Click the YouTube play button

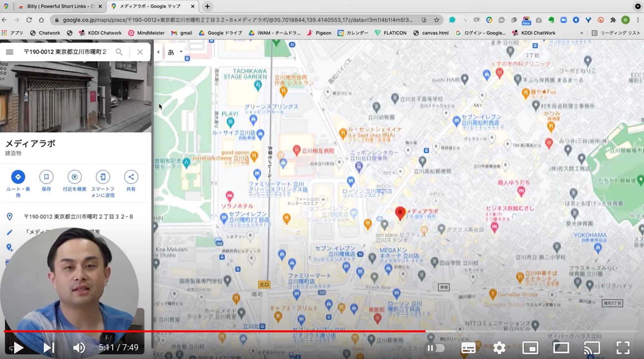click(18, 347)
